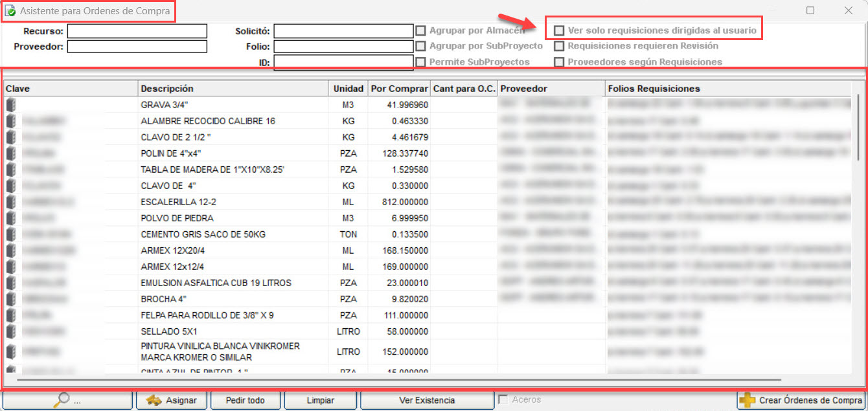The height and width of the screenshot is (411, 868).
Task: Click the Crear Órdenes de Compra button
Action: click(802, 400)
